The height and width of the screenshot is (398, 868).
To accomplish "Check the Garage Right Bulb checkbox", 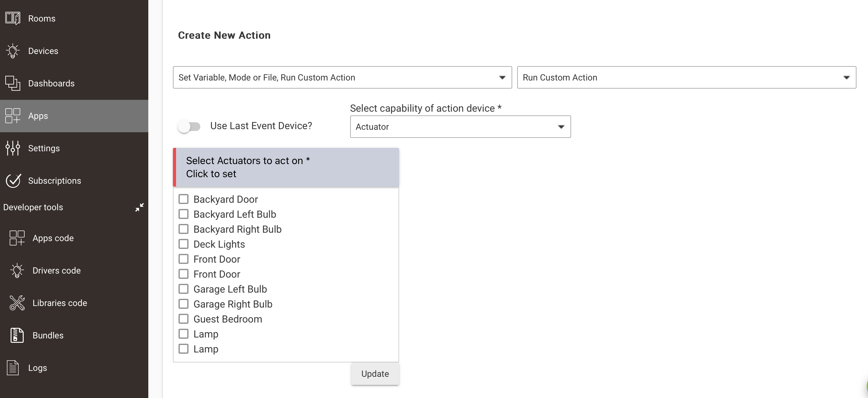I will click(x=183, y=304).
